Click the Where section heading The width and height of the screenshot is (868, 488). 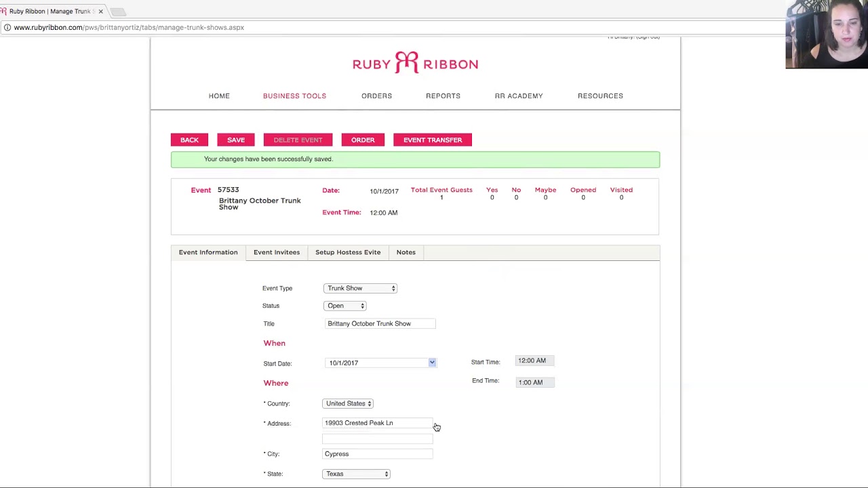click(276, 383)
